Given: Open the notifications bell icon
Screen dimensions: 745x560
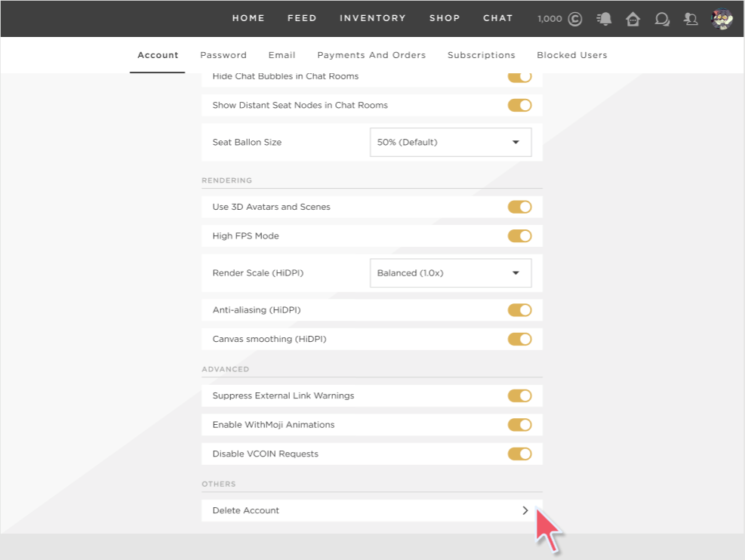Looking at the screenshot, I should [x=603, y=18].
